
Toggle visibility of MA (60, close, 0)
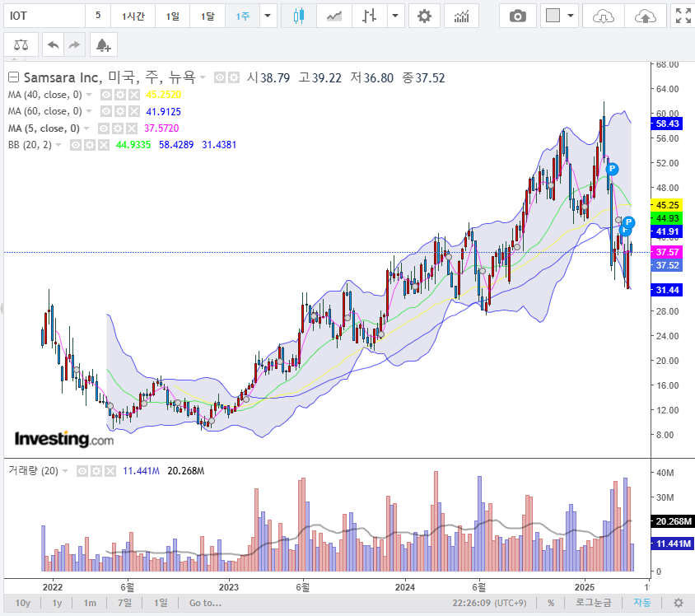[106, 111]
